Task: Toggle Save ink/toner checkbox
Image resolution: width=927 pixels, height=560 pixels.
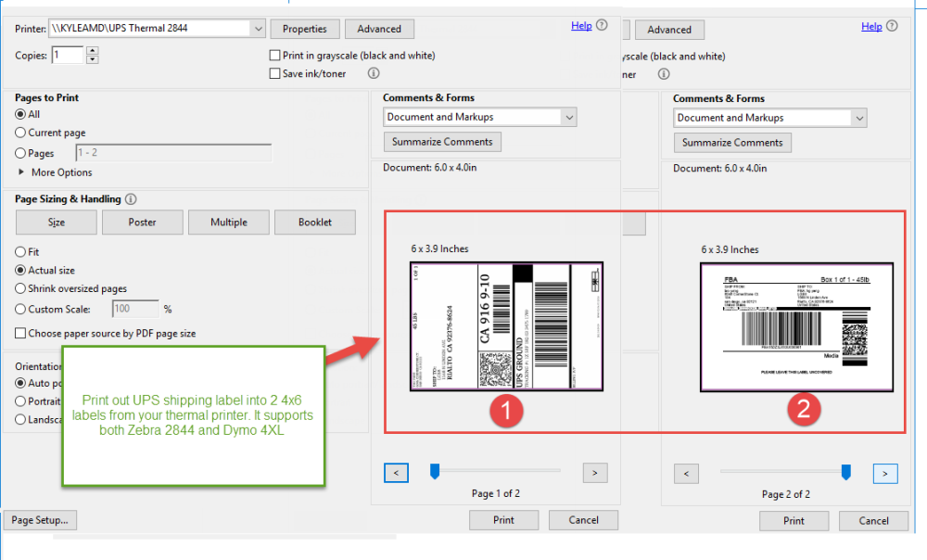Action: pos(274,73)
